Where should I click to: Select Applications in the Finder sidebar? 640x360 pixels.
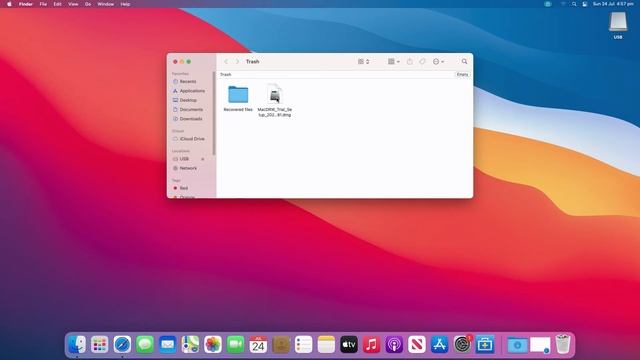pyautogui.click(x=191, y=91)
